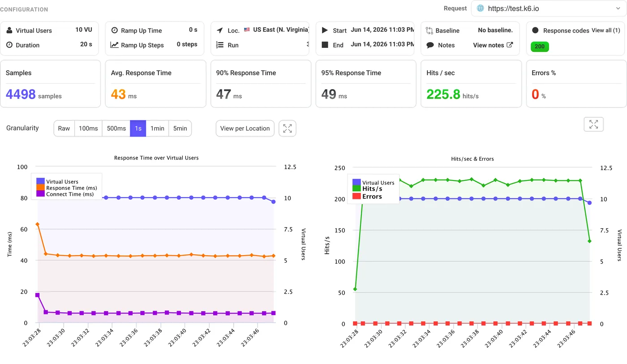Image resolution: width=627 pixels, height=364 pixels.
Task: Click the first orange Response Time data point
Action: [38, 224]
